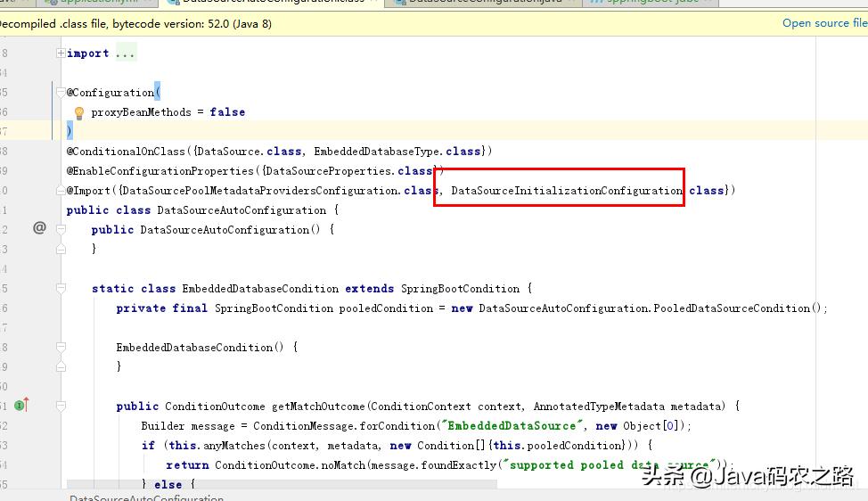Viewport: 868px width, 501px height.
Task: Click the 'else' keyword
Action: (x=168, y=484)
